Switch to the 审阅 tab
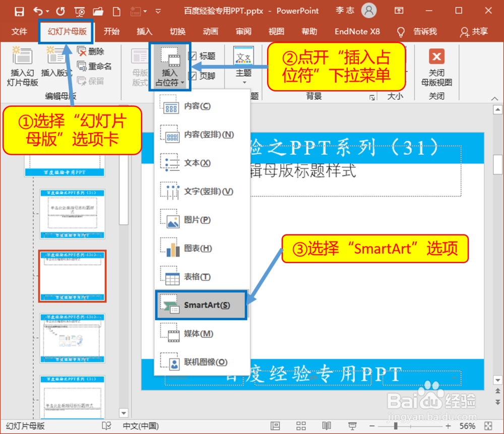This screenshot has height=434, width=504. 243,32
